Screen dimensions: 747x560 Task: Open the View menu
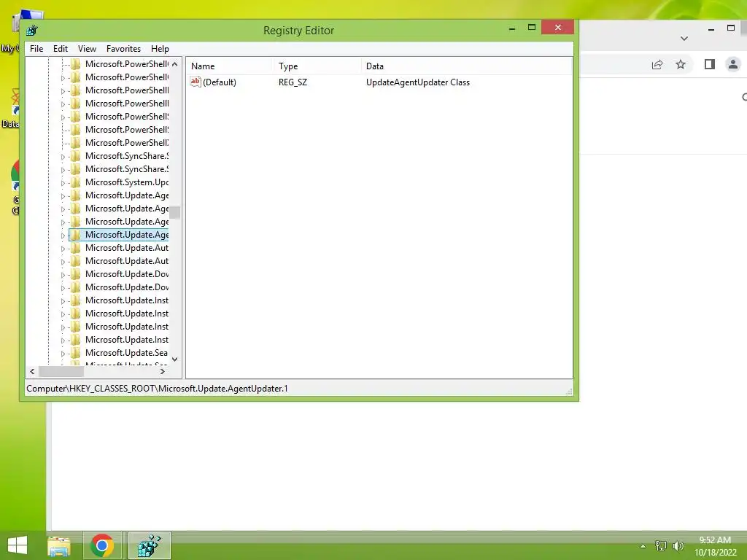87,49
